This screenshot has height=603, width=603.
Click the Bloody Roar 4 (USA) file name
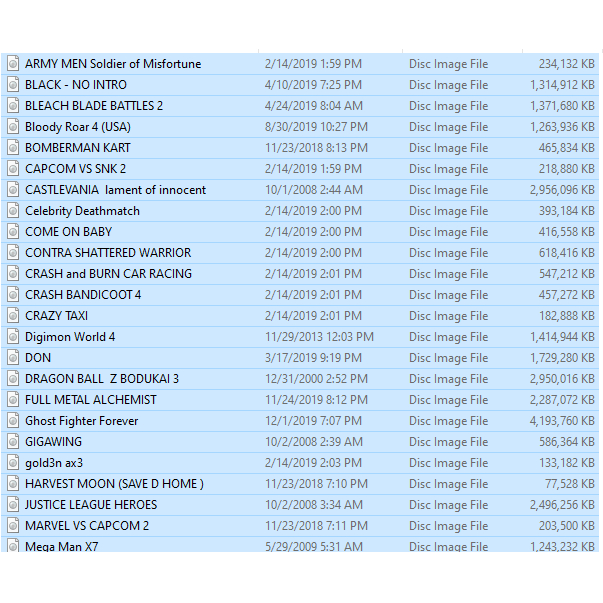[x=78, y=127]
